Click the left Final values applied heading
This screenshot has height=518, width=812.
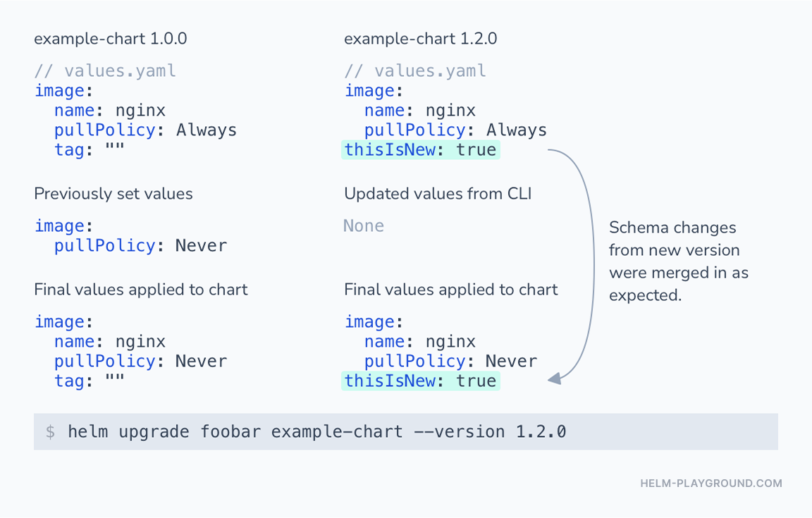point(141,290)
